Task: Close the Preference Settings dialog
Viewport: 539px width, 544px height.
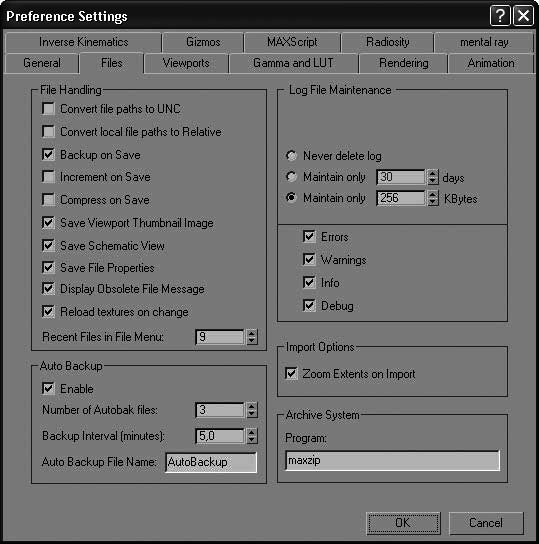Action: click(523, 16)
